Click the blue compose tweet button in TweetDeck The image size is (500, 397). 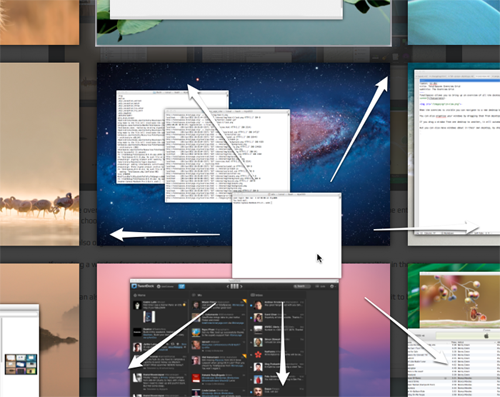[x=182, y=286]
